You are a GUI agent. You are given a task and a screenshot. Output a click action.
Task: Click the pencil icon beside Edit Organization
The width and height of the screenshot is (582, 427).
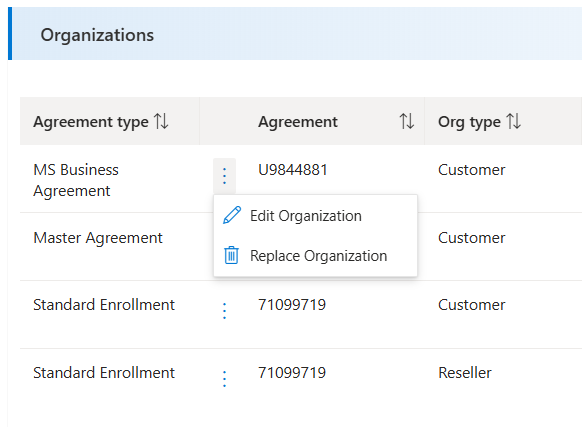(x=232, y=215)
